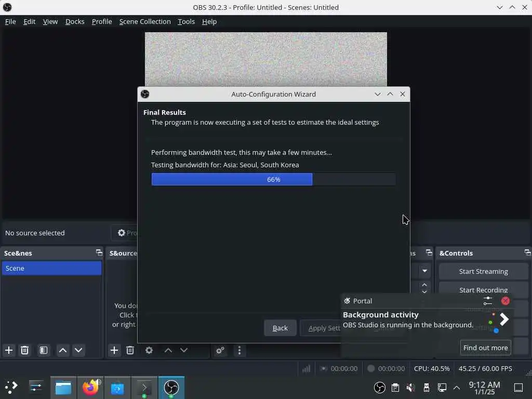Open the Help menu
Image resolution: width=532 pixels, height=399 pixels.
209,21
